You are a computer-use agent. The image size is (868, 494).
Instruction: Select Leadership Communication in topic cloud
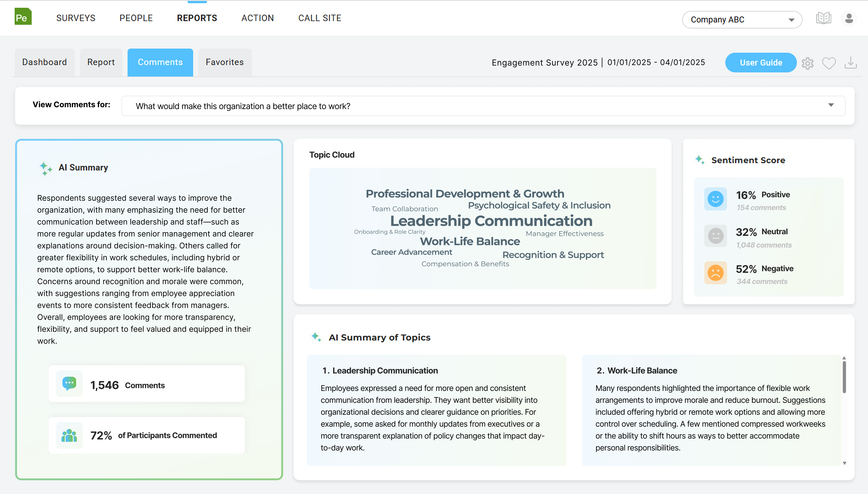(x=491, y=221)
